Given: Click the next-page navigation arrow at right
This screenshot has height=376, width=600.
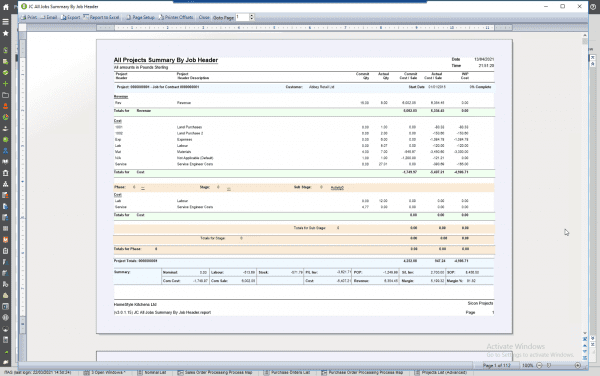Looking at the screenshot, I should (x=585, y=352).
